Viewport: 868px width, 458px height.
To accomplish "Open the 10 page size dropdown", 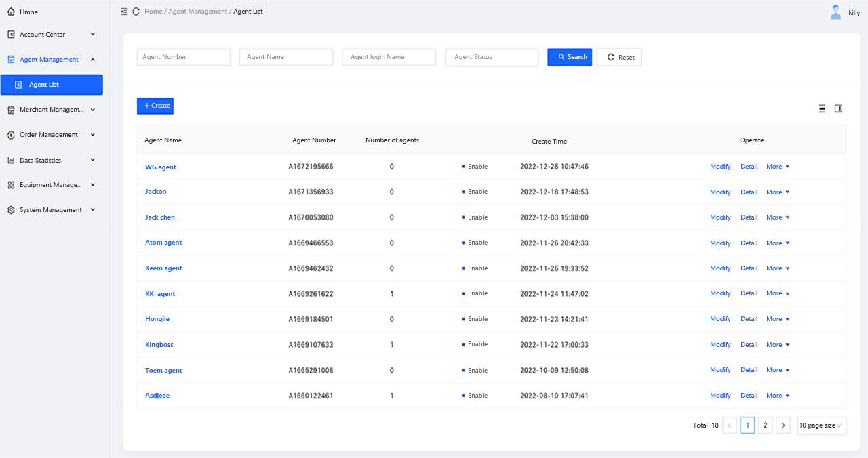I will coord(822,425).
